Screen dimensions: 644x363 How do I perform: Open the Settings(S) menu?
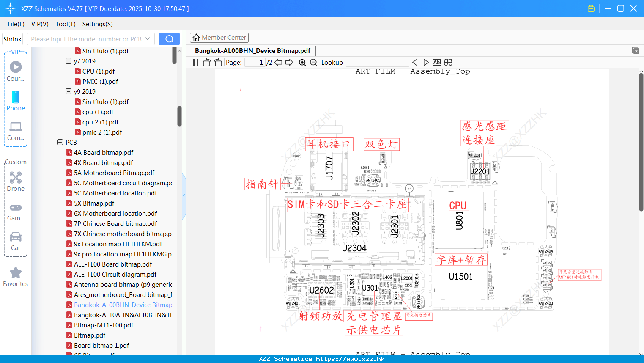[x=98, y=24]
